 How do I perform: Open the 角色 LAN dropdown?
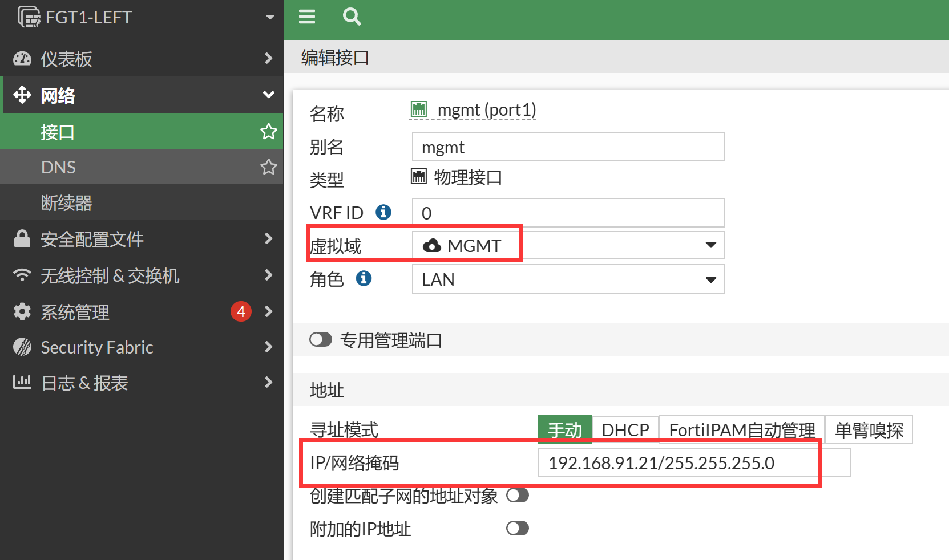[x=568, y=279]
